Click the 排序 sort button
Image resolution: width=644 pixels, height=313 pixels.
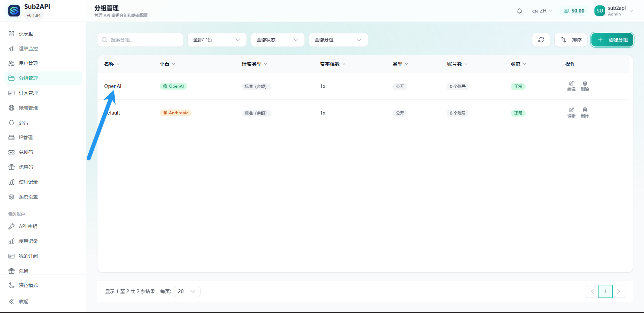(x=571, y=39)
